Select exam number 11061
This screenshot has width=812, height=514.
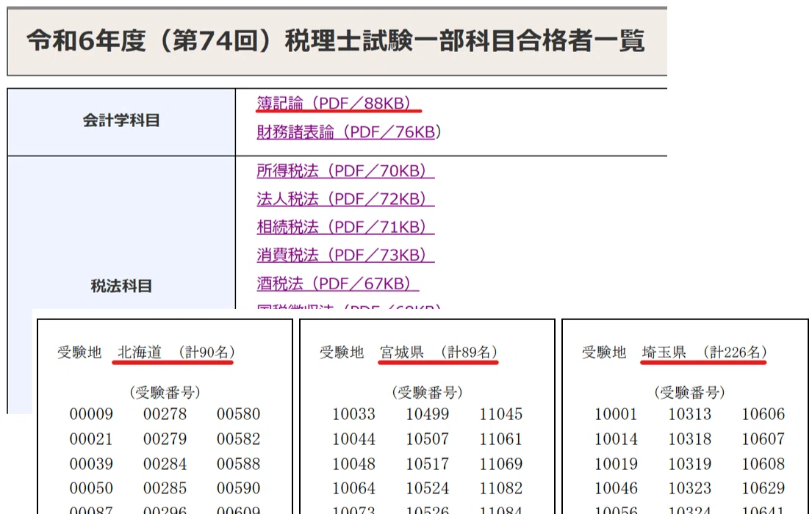coord(500,439)
